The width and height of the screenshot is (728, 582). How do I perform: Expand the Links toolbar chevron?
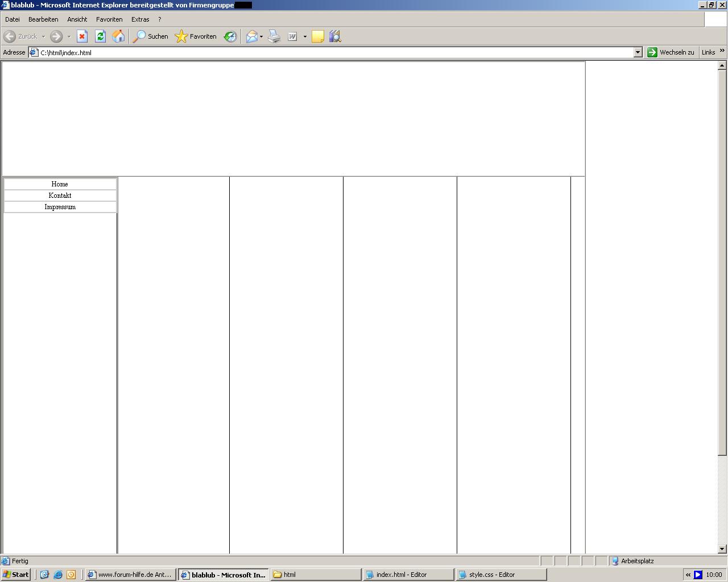pos(722,51)
